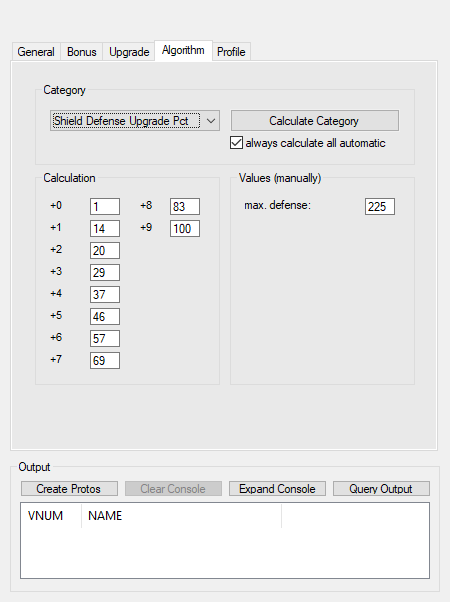450x602 pixels.
Task: Open the Shield Defense Upgrade Pct dropdown
Action: coord(135,121)
